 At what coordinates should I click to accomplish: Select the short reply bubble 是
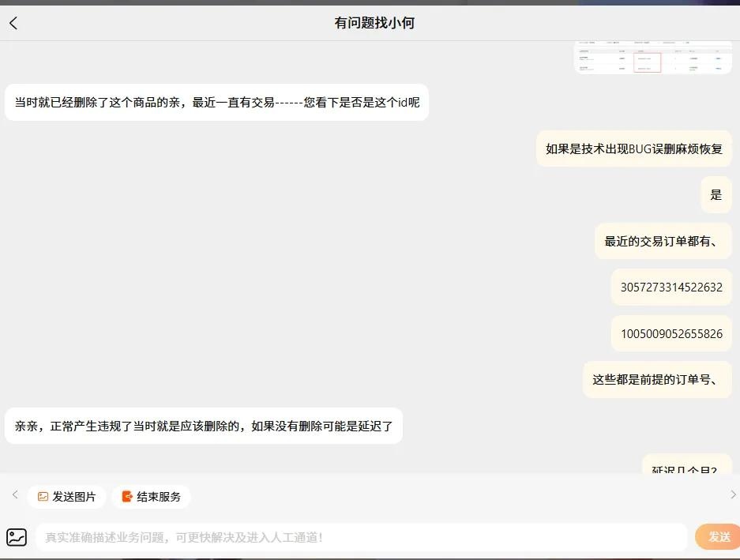[716, 195]
